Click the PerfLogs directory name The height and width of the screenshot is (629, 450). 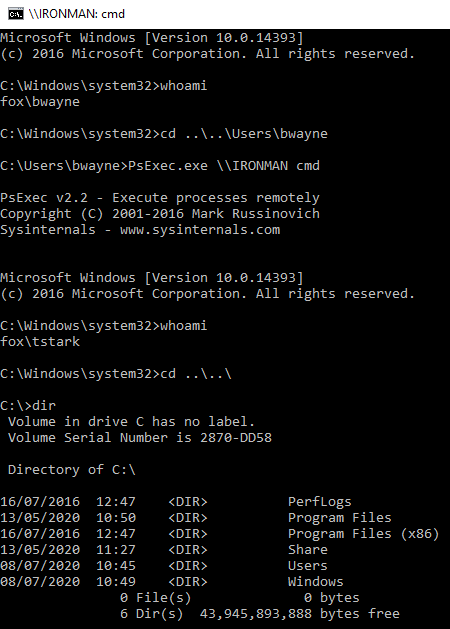coord(319,502)
